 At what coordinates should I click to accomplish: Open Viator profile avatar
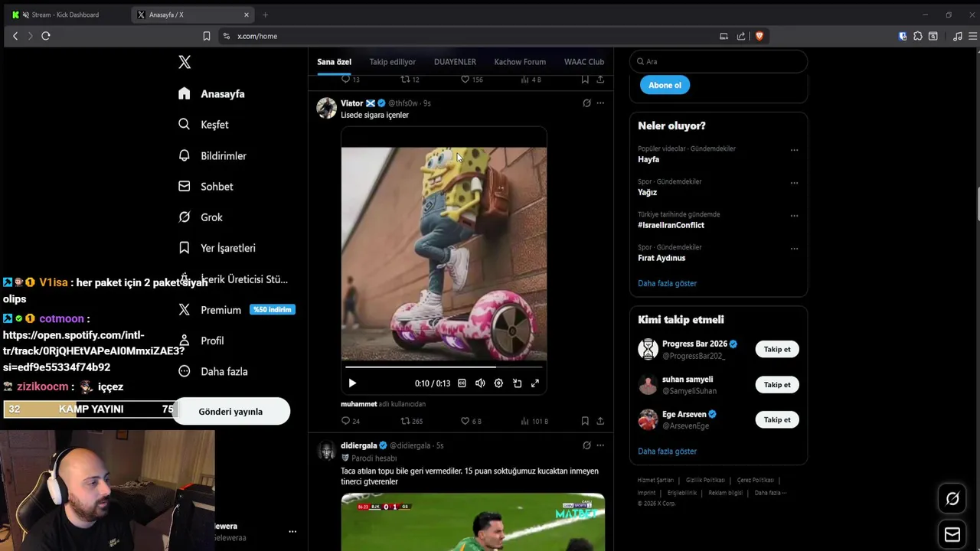point(327,108)
